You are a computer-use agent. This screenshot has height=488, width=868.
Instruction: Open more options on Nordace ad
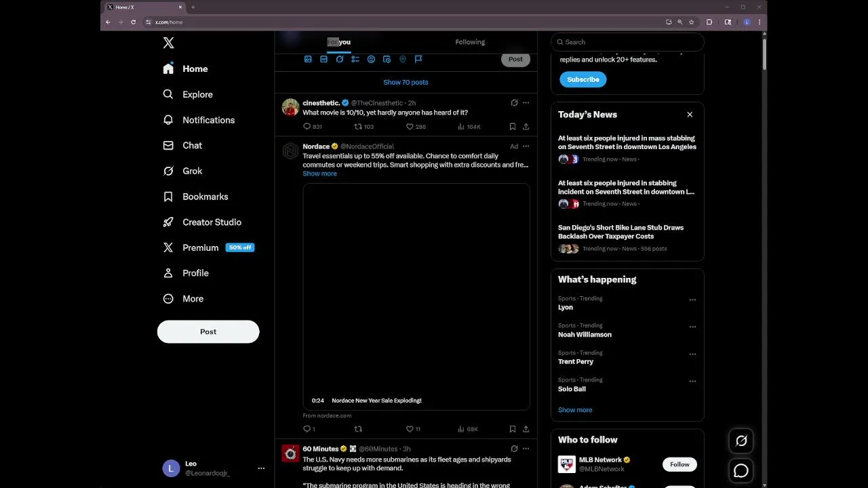coord(526,146)
